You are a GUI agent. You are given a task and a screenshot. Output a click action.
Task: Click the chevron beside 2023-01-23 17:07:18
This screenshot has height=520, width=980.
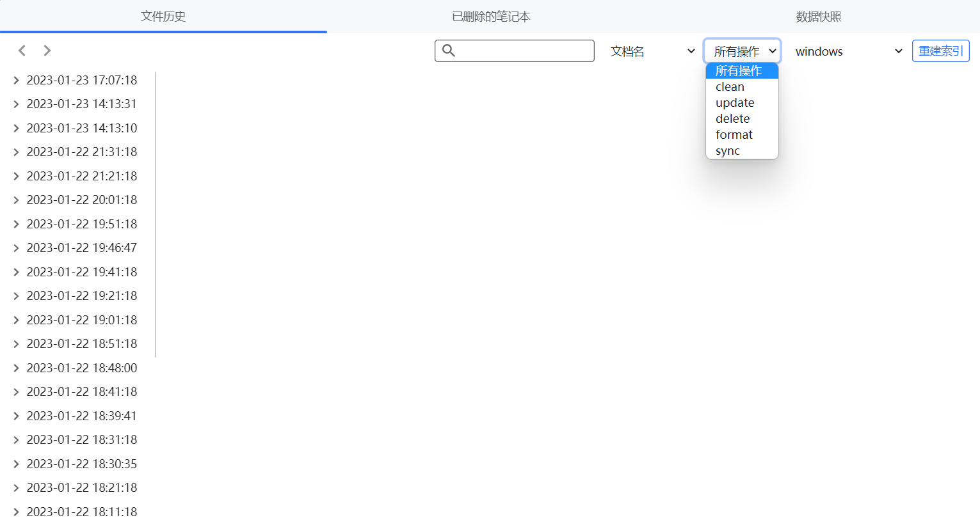tap(16, 80)
